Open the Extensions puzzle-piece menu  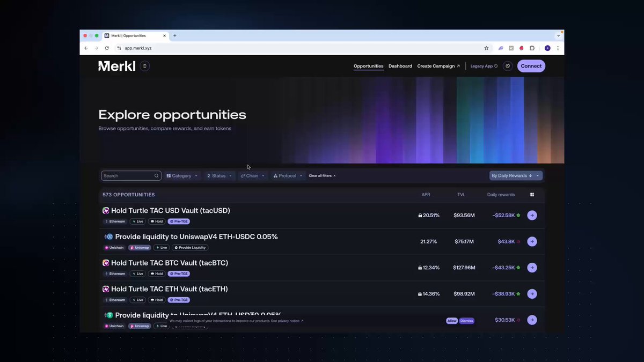[x=532, y=48]
